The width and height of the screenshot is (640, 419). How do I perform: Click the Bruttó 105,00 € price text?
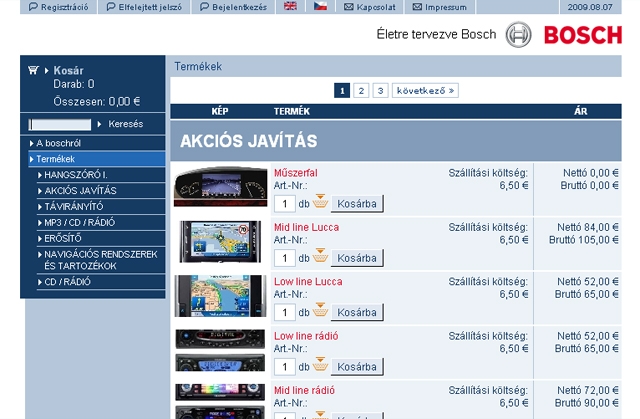584,240
